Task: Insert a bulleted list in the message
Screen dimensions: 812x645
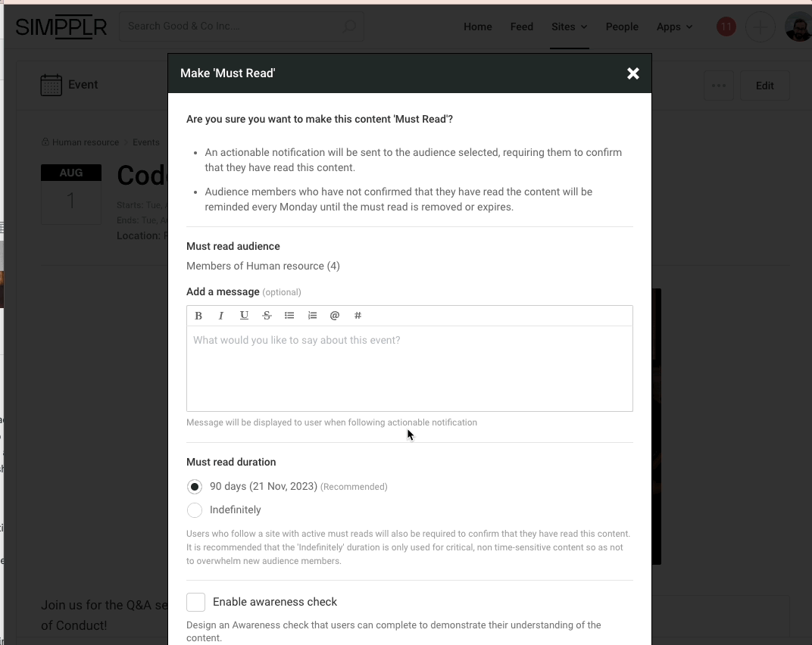Action: pos(289,316)
